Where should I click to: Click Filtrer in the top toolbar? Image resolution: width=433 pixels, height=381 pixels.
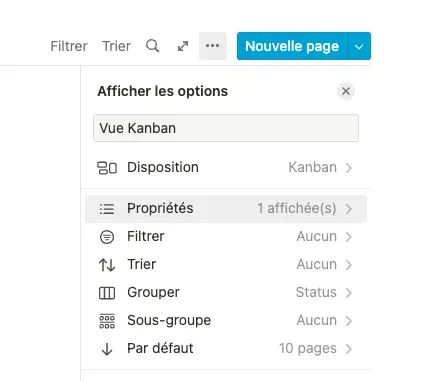69,46
